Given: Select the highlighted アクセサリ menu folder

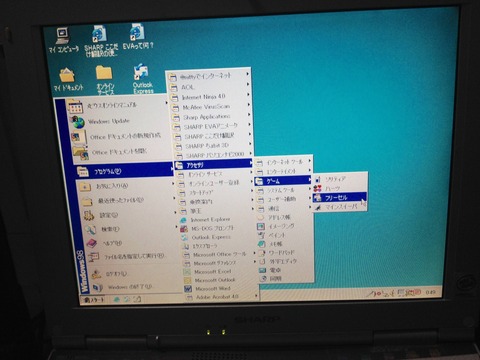Looking at the screenshot, I should coord(214,165).
